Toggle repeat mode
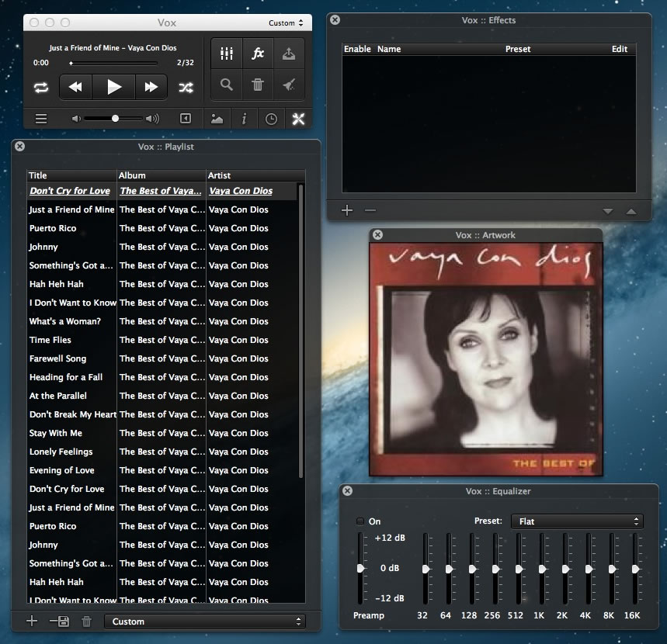 click(41, 87)
